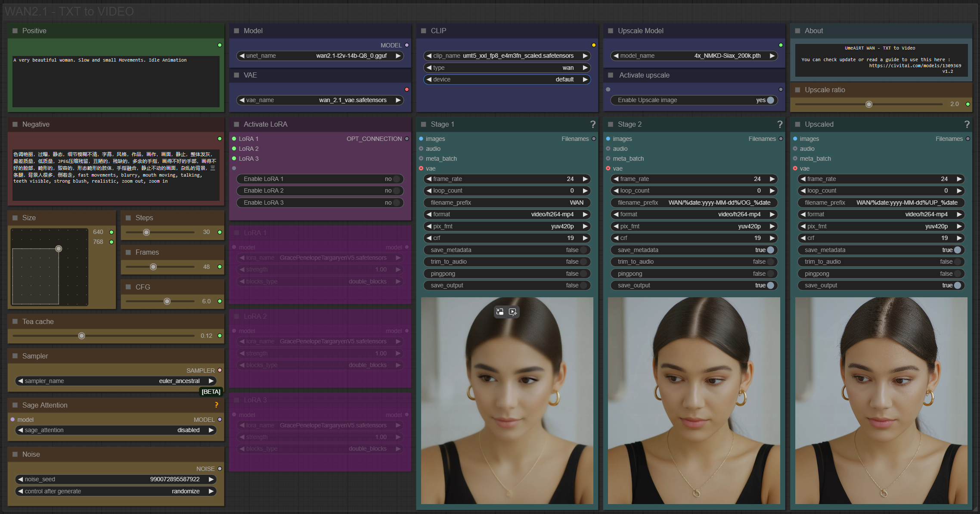This screenshot has width=980, height=514.
Task: Open the Upscaled node help question mark
Action: (x=967, y=125)
